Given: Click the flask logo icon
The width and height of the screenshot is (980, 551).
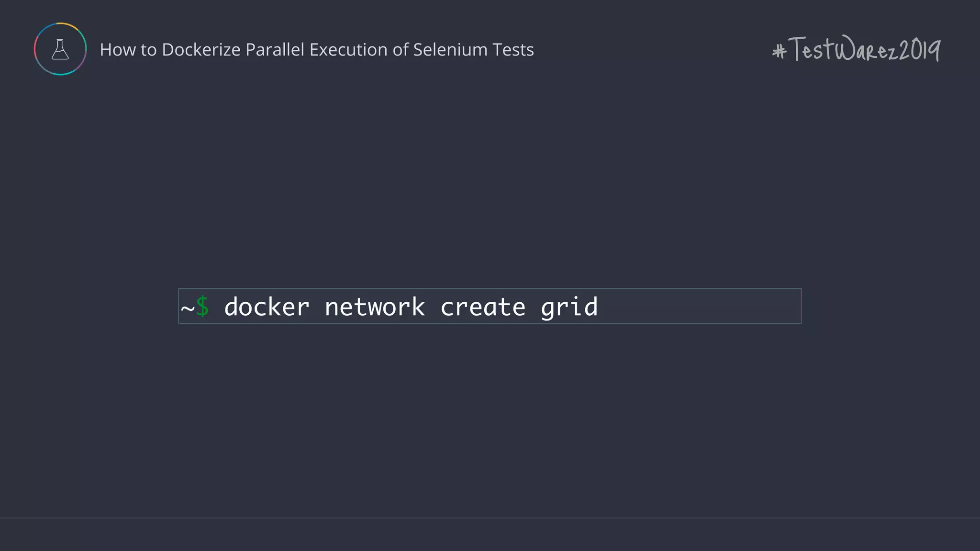Looking at the screenshot, I should coord(60,49).
